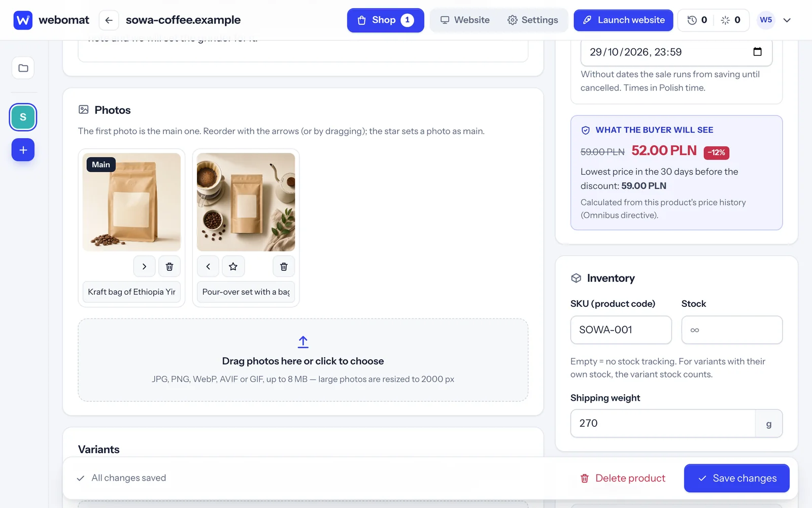Open the calendar picker on date field
The height and width of the screenshot is (508, 812).
click(x=757, y=52)
